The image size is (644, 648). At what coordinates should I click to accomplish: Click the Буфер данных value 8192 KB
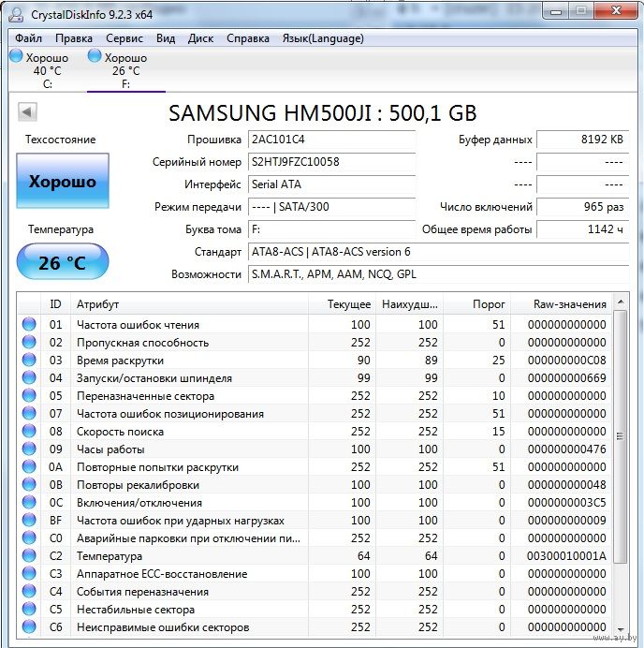point(583,140)
